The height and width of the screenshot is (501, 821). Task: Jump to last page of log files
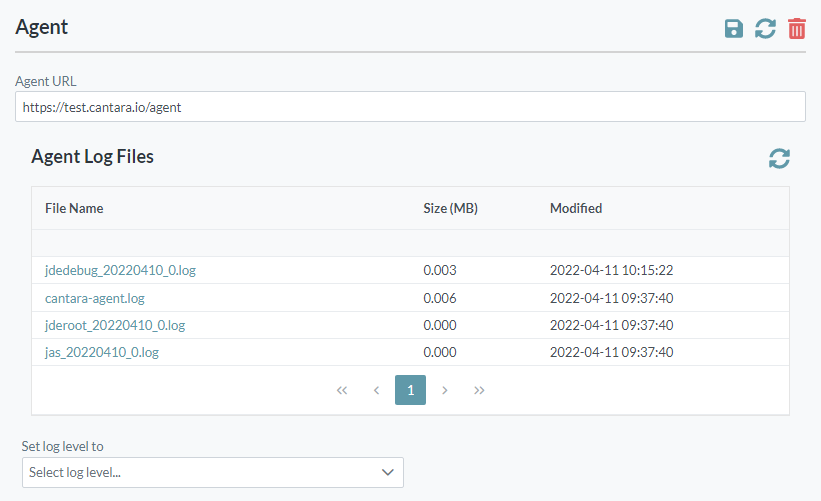(479, 390)
